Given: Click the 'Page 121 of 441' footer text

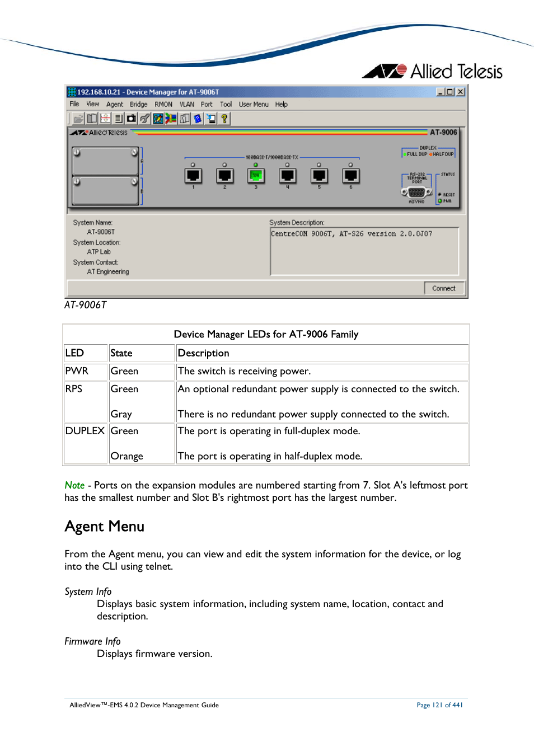Looking at the screenshot, I should [439, 705].
